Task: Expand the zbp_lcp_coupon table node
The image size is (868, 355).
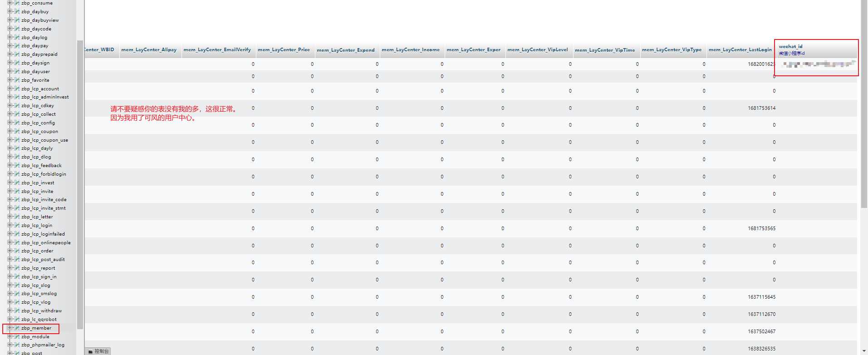Action: pyautogui.click(x=10, y=132)
